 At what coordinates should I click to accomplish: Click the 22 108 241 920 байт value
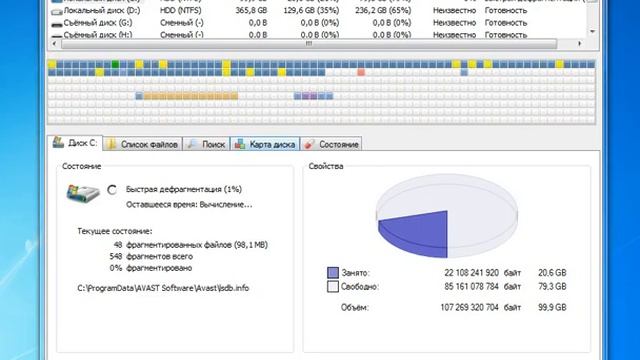click(482, 273)
